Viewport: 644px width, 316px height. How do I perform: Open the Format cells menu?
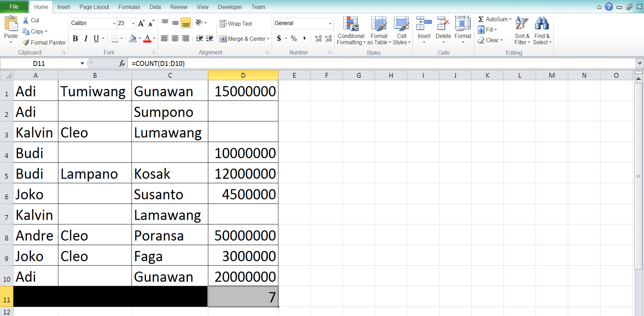pyautogui.click(x=463, y=30)
